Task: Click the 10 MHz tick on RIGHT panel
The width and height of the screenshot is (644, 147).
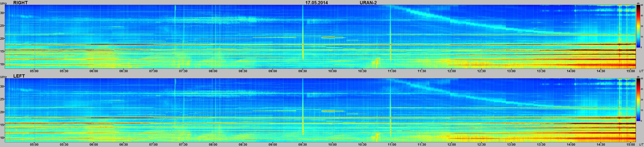Action: pyautogui.click(x=2, y=64)
